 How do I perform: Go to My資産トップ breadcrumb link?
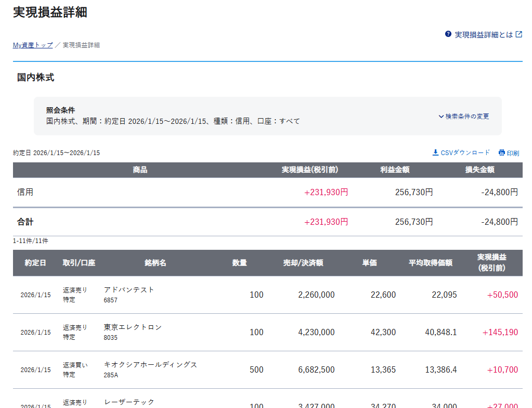click(x=33, y=45)
